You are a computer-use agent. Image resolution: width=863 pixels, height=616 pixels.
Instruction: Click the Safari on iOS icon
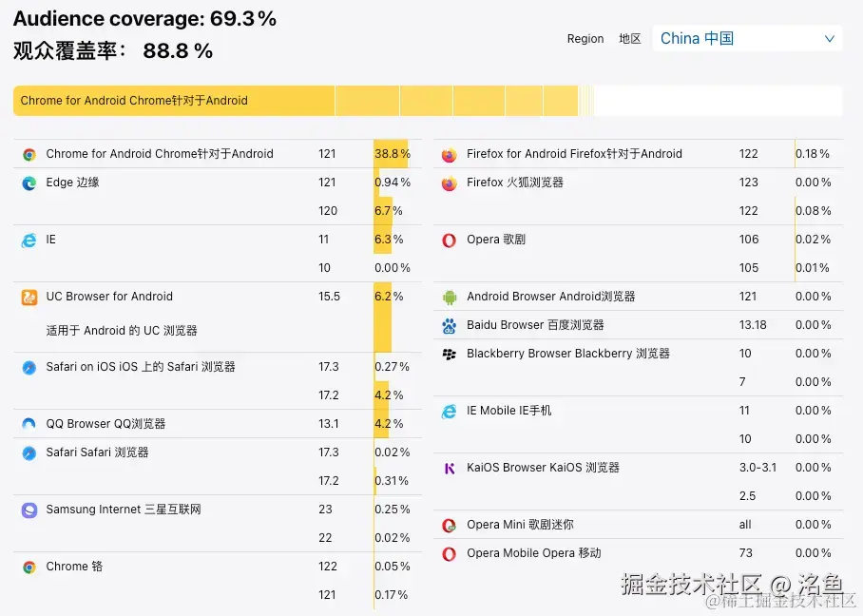(29, 368)
